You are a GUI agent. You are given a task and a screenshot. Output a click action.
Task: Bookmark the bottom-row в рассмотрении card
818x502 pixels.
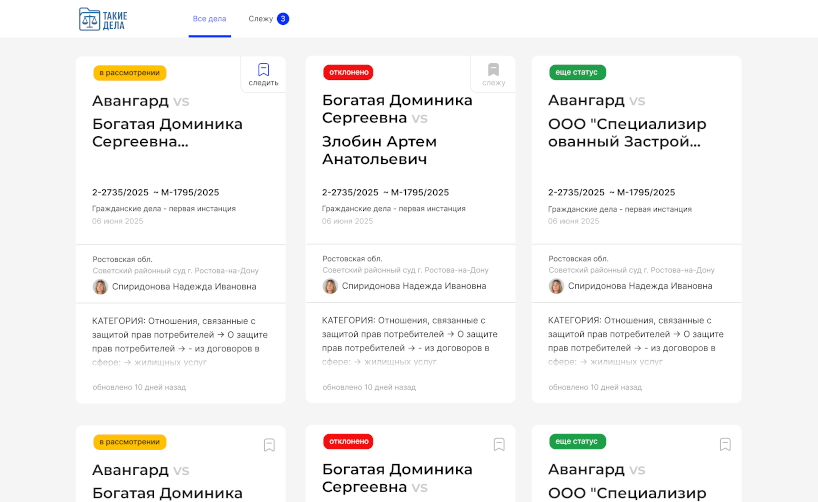coord(269,445)
